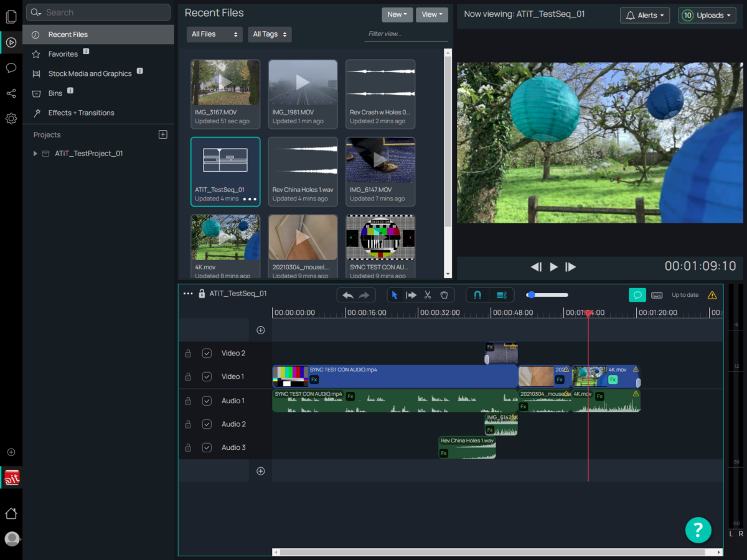Select the razor scissors tool
The image size is (747, 560).
pos(428,295)
